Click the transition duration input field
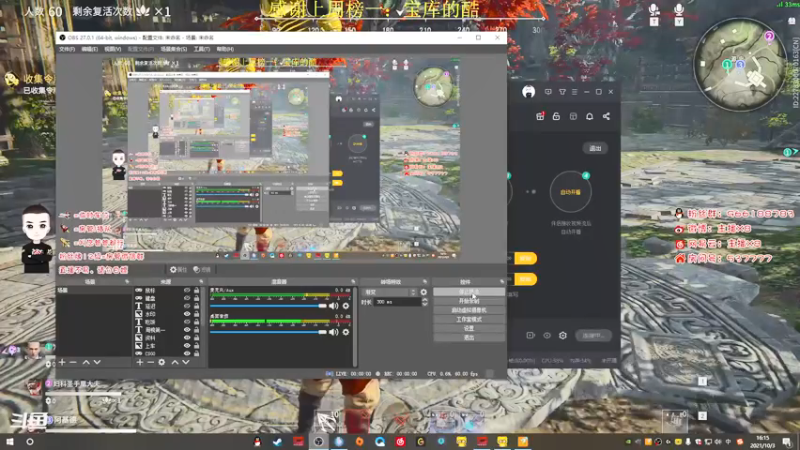The height and width of the screenshot is (450, 800). pos(398,302)
